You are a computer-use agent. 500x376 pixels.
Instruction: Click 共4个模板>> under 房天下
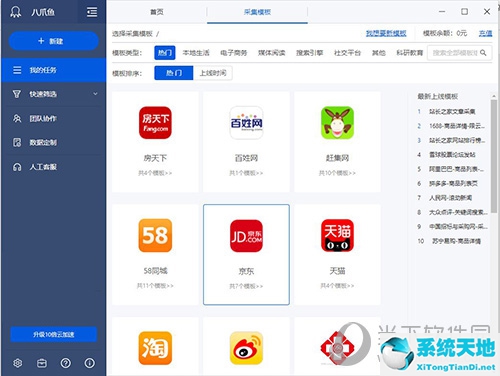pos(155,173)
